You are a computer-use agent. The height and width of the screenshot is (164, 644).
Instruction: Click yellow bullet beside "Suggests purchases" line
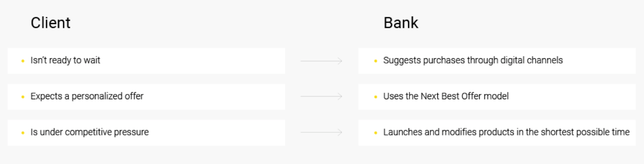pyautogui.click(x=376, y=61)
